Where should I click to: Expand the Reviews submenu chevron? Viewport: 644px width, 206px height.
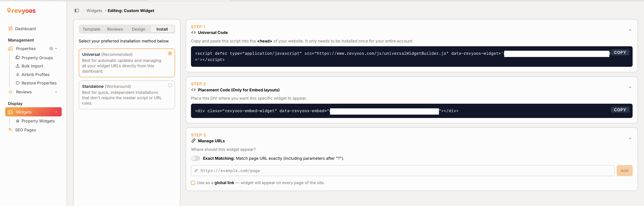click(56, 92)
